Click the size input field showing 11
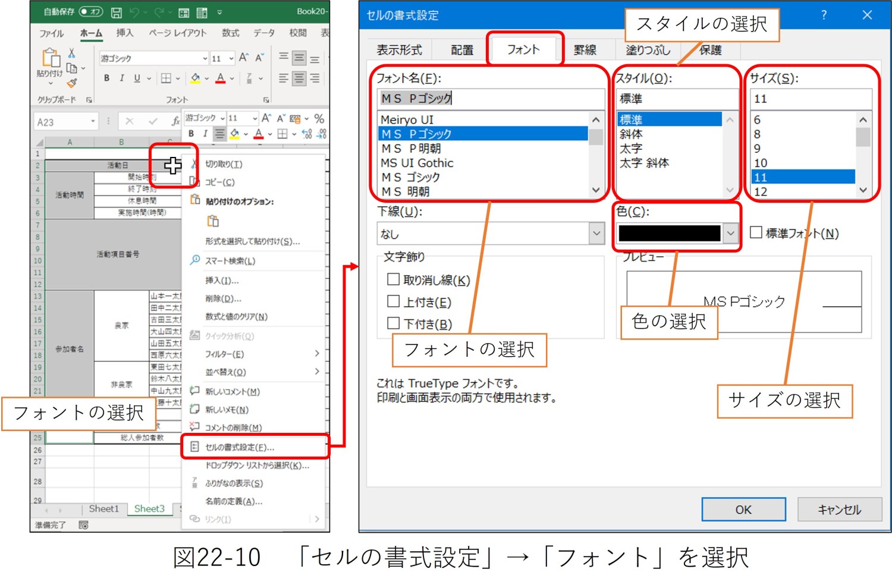 (811, 99)
